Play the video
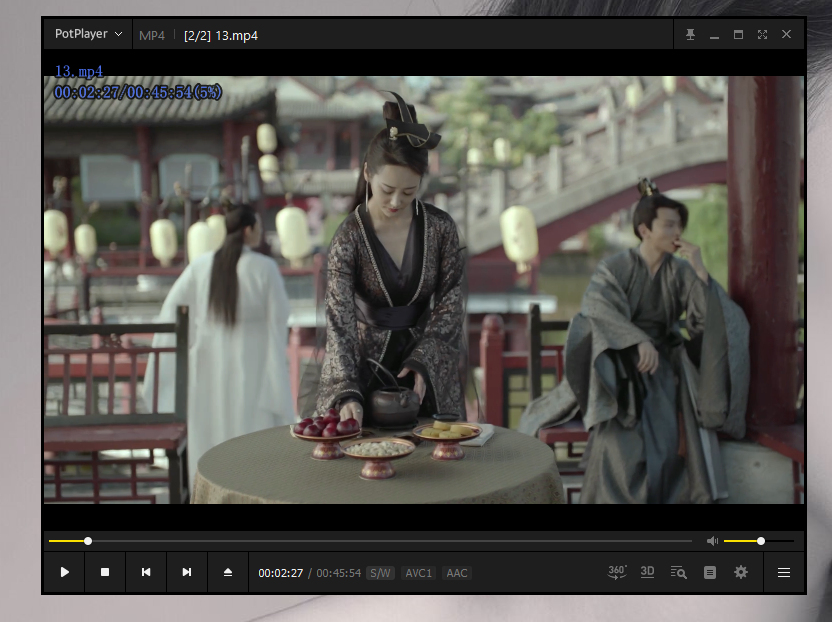 pyautogui.click(x=65, y=572)
